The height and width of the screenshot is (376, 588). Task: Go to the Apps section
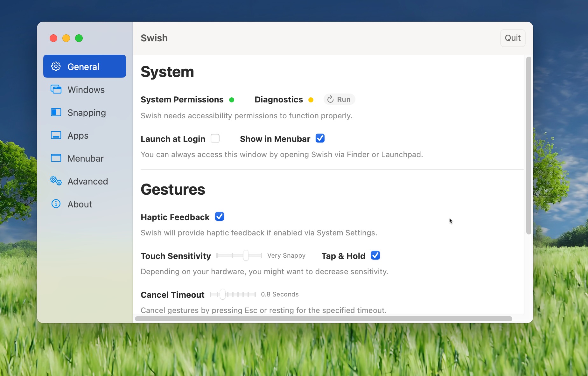[85, 136]
